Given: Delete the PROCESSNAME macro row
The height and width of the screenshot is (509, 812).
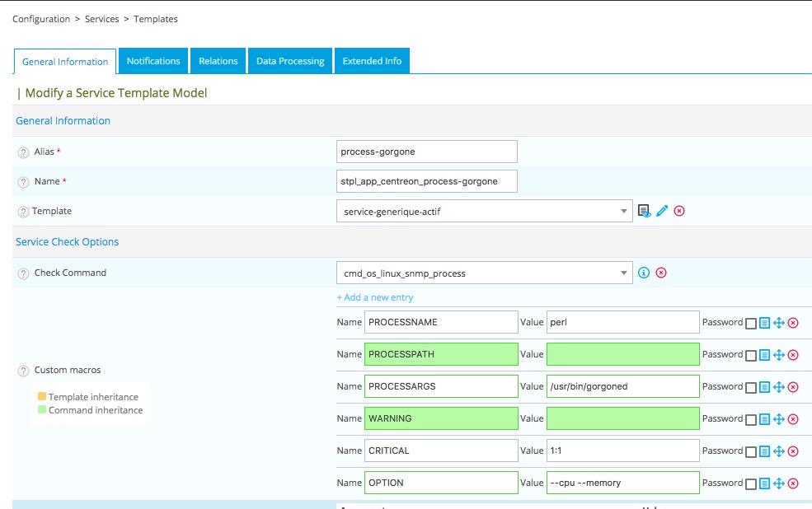Looking at the screenshot, I should click(x=793, y=323).
